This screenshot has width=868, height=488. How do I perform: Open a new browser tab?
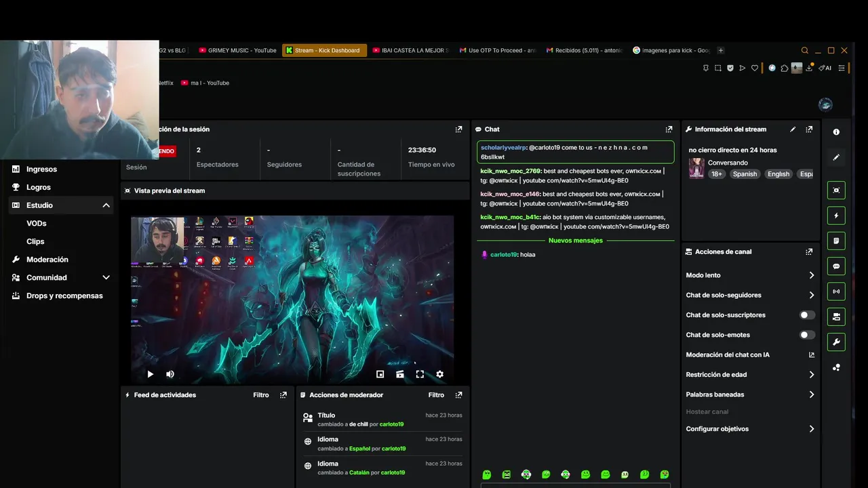721,50
